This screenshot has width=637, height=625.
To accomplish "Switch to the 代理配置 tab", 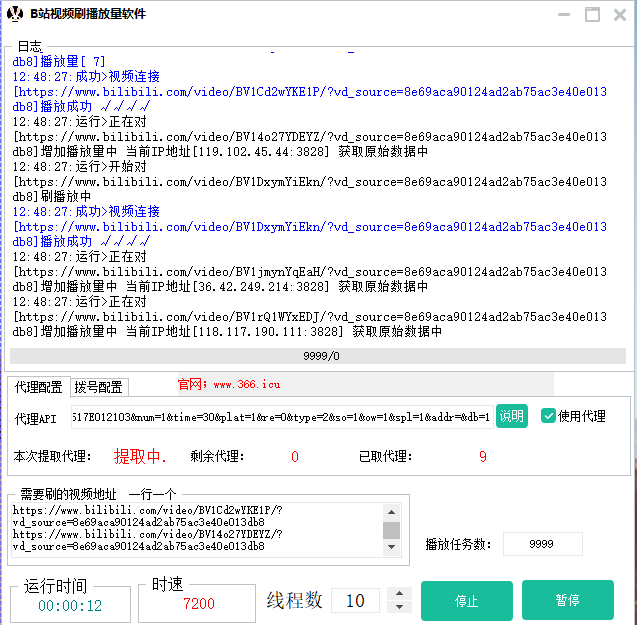I will point(39,387).
